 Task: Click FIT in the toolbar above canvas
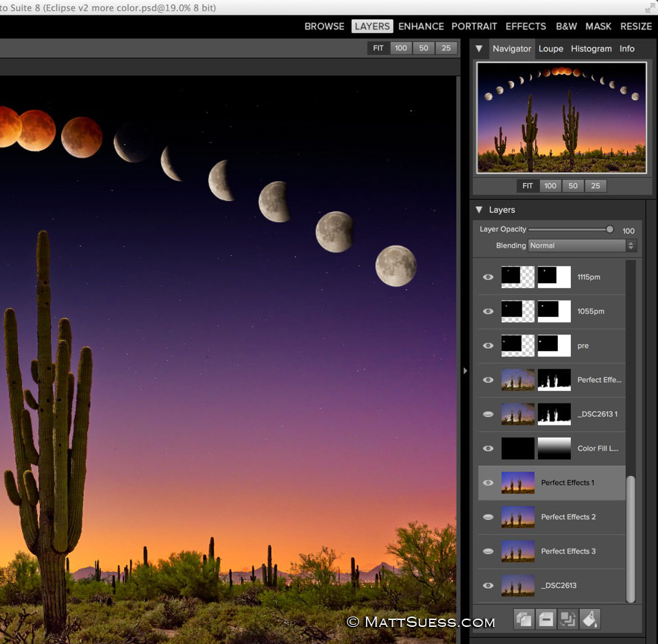378,48
